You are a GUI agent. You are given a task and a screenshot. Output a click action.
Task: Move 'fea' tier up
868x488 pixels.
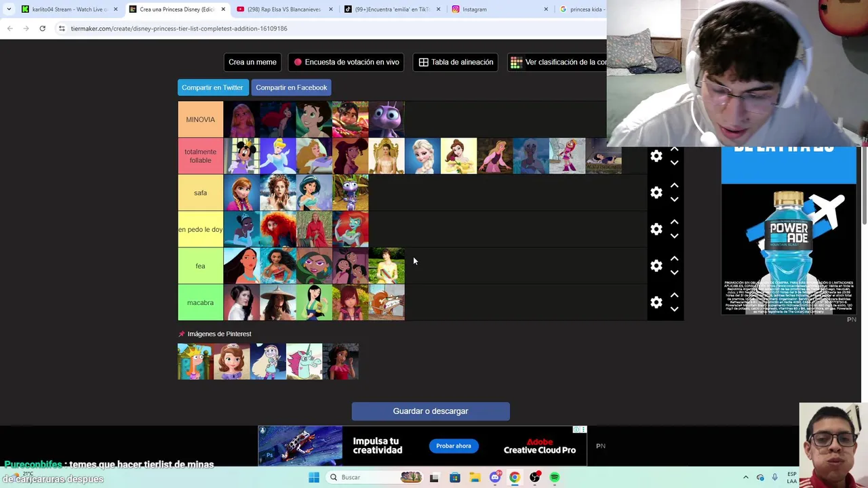[x=674, y=258]
